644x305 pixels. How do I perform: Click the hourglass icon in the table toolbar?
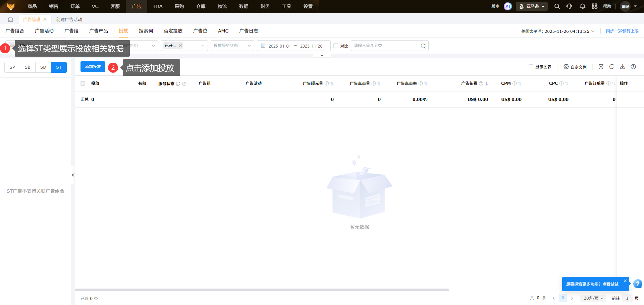601,67
